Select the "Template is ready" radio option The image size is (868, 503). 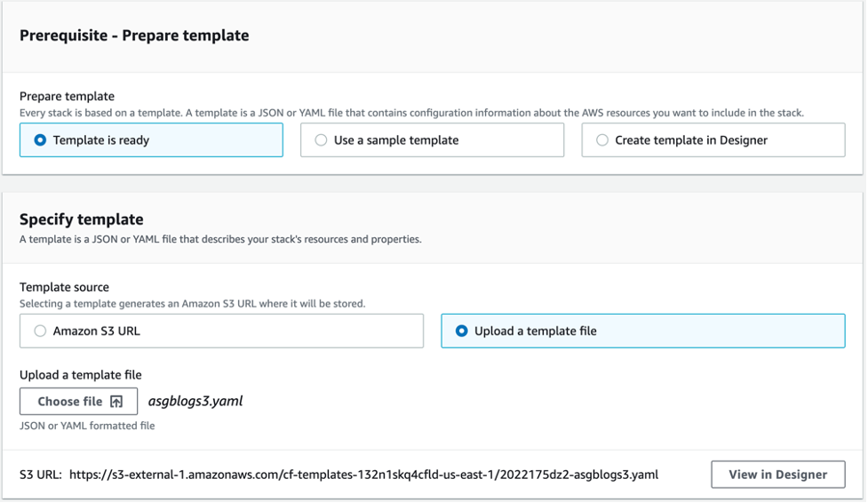click(39, 140)
